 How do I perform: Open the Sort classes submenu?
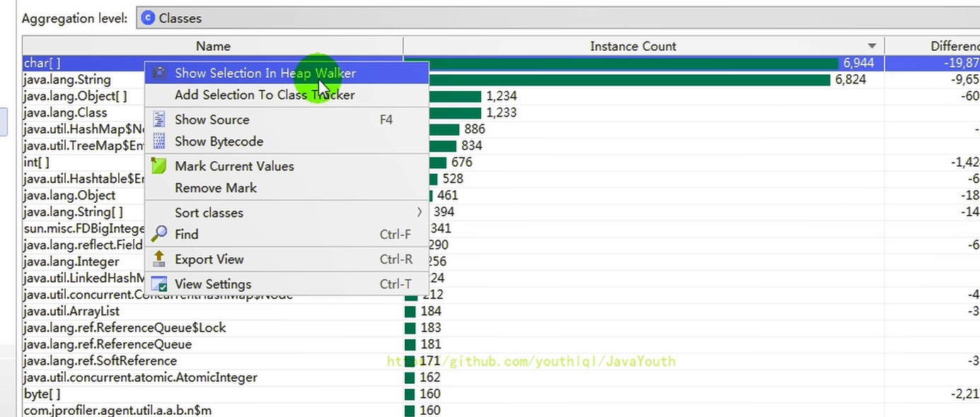287,213
